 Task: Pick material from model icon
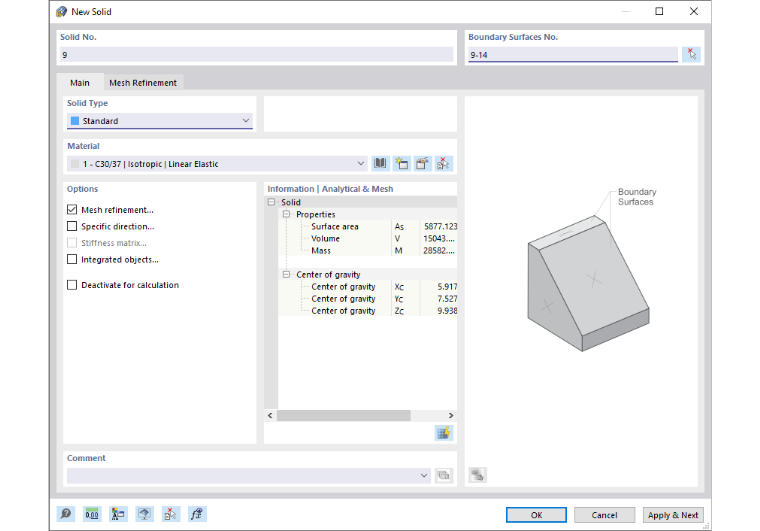[x=443, y=164]
